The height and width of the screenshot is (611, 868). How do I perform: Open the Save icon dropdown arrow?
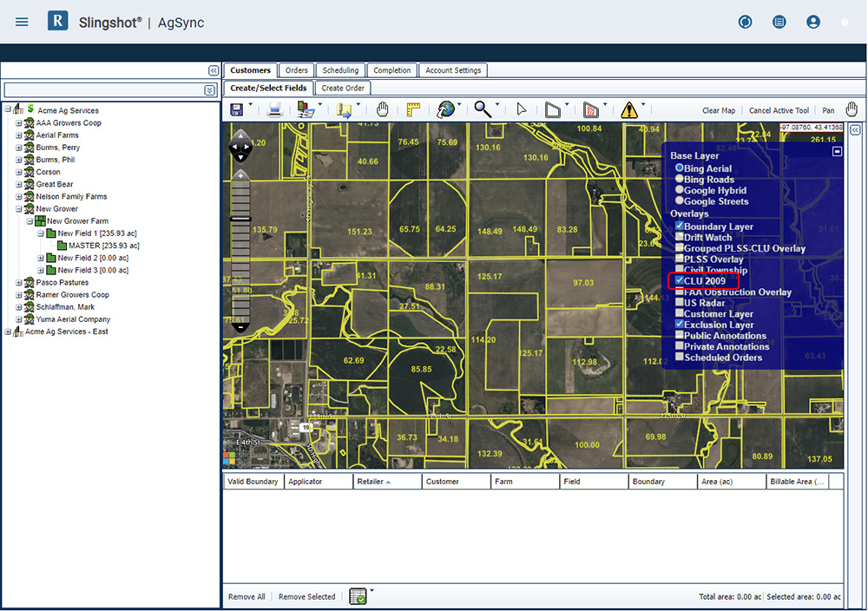250,105
